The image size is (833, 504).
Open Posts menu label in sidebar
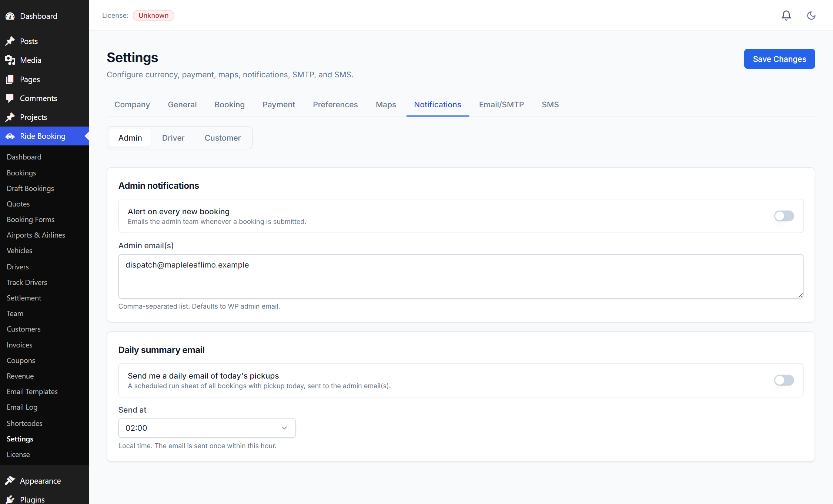click(29, 41)
